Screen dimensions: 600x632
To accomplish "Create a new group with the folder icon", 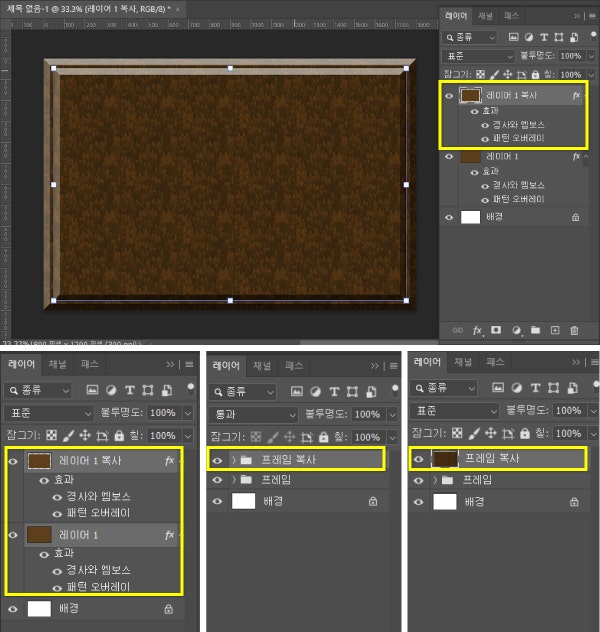I will pyautogui.click(x=536, y=331).
